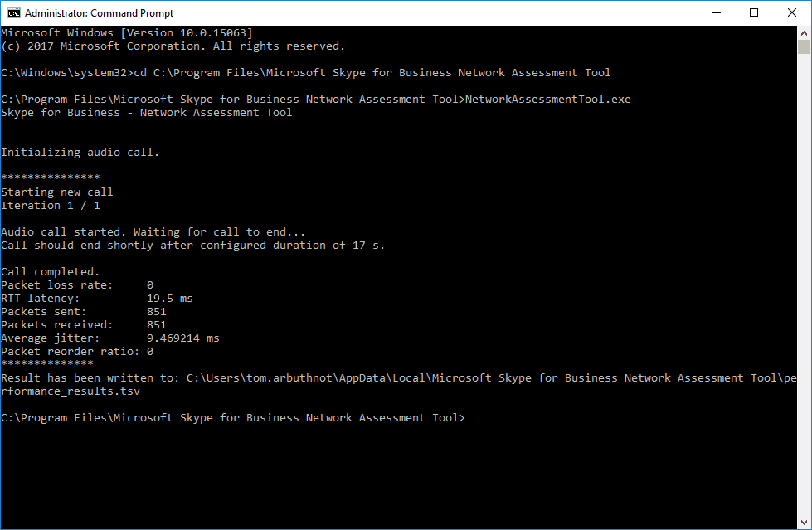Click the "Iteration 1 / 1" text
The width and height of the screenshot is (812, 530).
[x=50, y=206]
